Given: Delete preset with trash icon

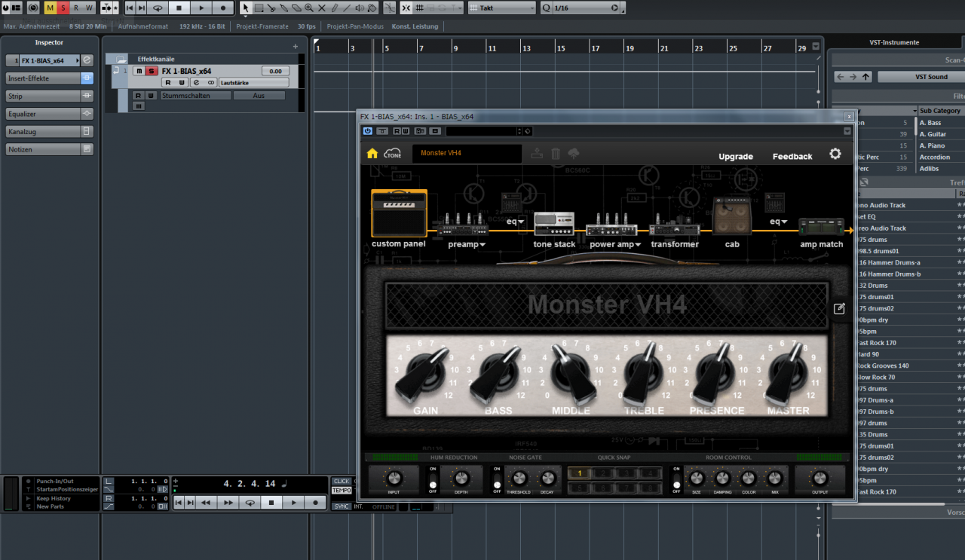Looking at the screenshot, I should click(556, 154).
